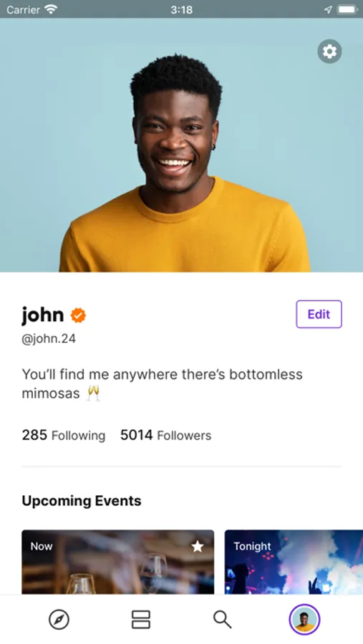Tap the bottomless mimosas bio text
363x644 pixels.
[162, 384]
